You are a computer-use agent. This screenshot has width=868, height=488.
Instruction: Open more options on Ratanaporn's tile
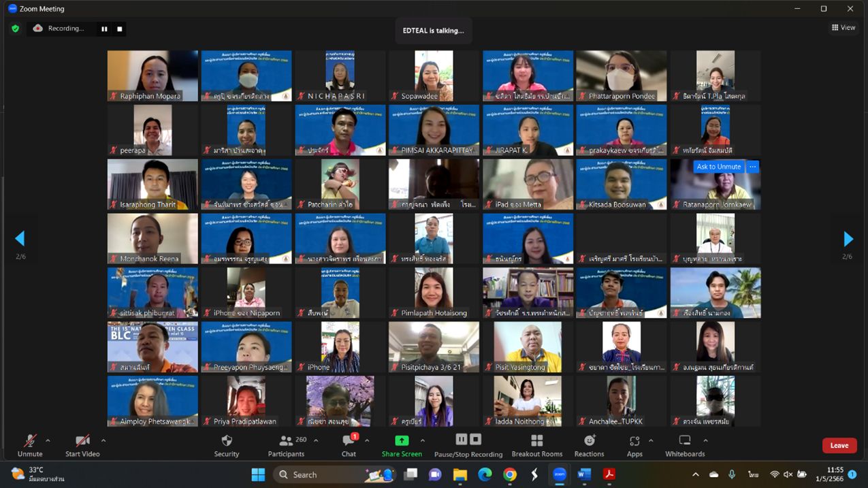752,167
